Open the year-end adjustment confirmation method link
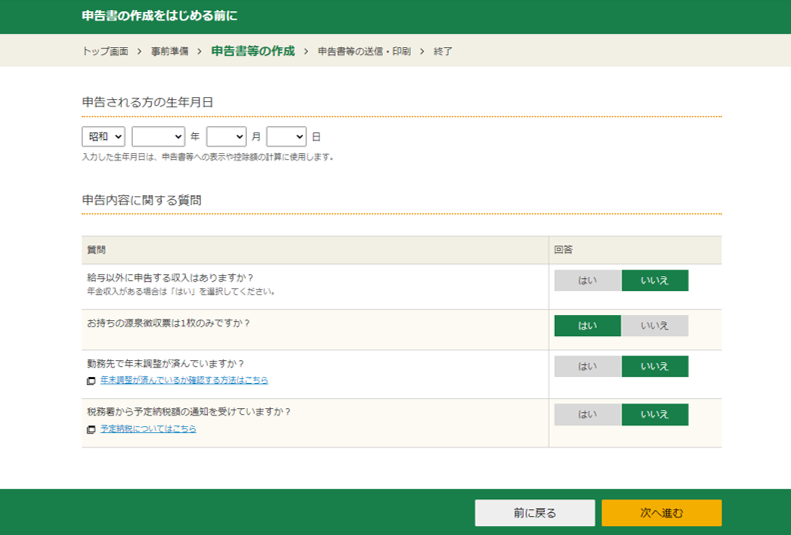 pos(184,381)
